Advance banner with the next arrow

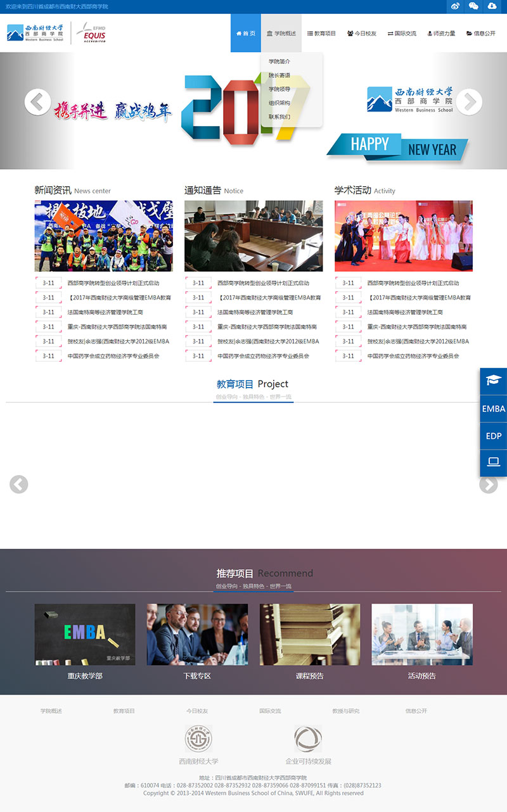click(x=469, y=102)
